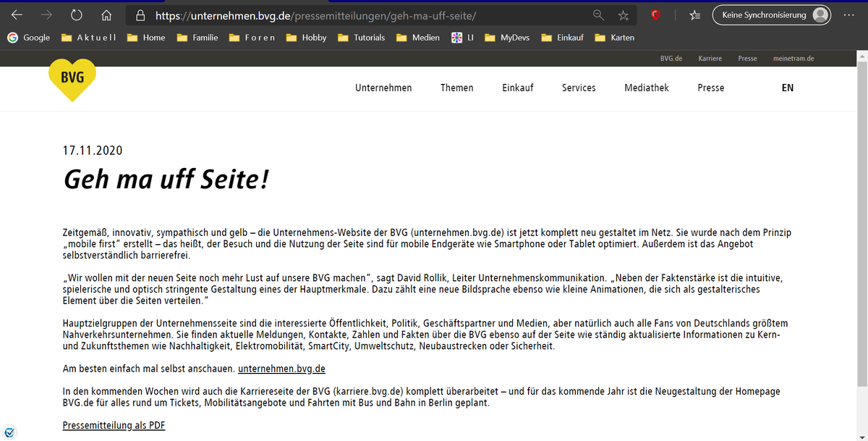Click the browser back arrow
This screenshot has width=868, height=441.
click(x=17, y=14)
